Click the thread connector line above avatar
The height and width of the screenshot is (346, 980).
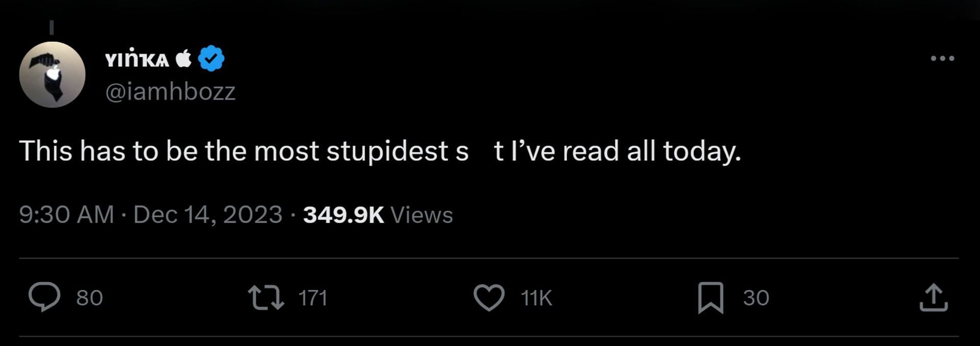[52, 27]
